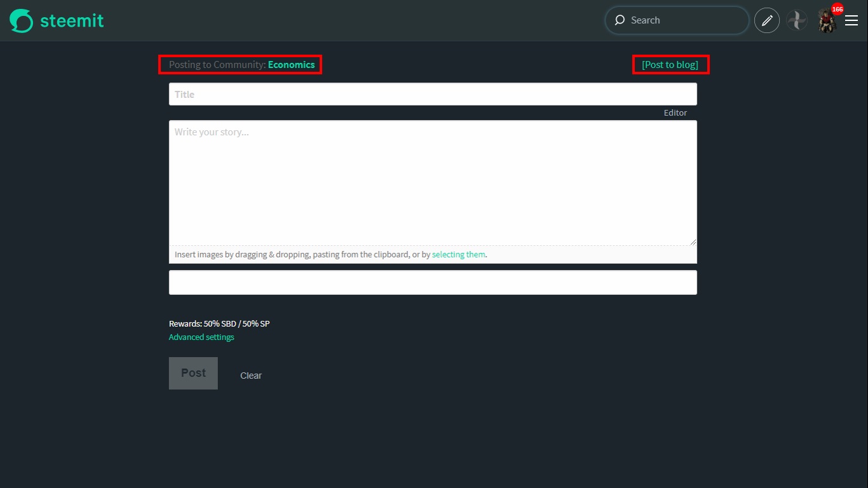Click the Post to blog link
Screen dimensions: 868x488
click(670, 64)
